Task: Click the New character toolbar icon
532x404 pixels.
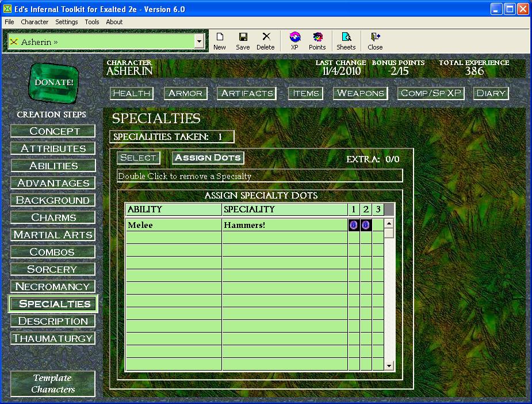Action: tap(220, 41)
